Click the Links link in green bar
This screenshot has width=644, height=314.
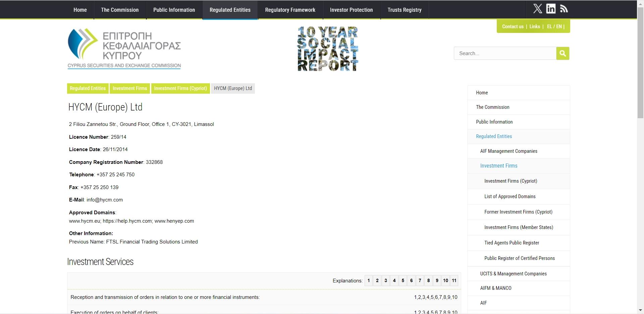coord(535,27)
